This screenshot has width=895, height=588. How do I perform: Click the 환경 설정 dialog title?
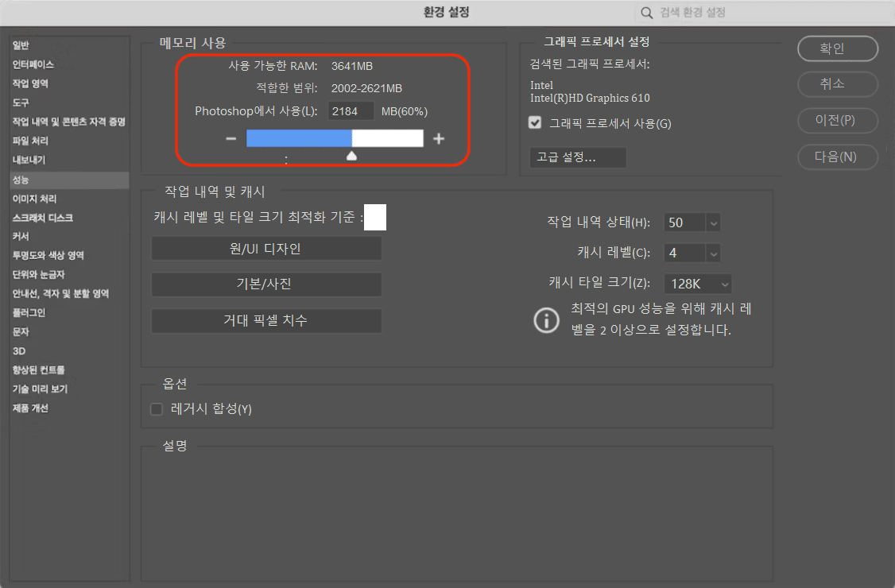[447, 12]
